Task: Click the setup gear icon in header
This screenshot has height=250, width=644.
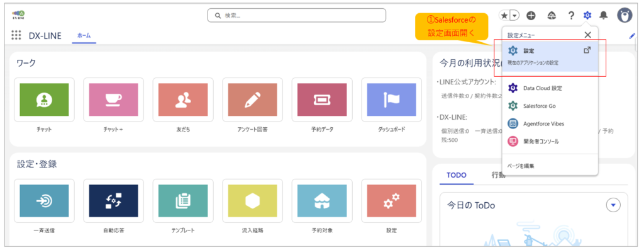Action: pos(587,16)
